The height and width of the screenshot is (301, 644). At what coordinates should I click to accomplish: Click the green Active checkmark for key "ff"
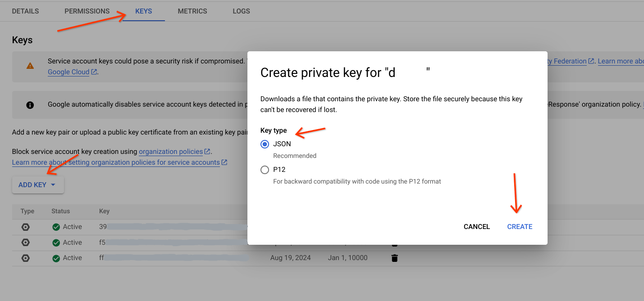pos(56,258)
